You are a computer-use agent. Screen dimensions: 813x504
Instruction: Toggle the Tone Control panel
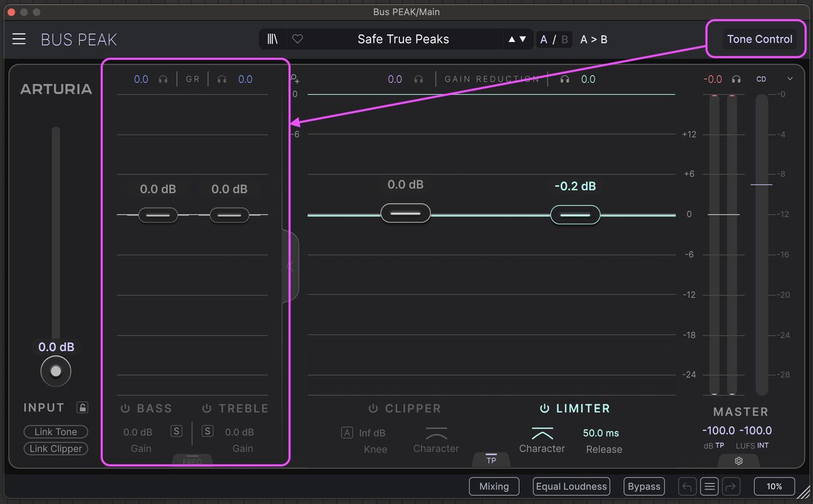760,39
